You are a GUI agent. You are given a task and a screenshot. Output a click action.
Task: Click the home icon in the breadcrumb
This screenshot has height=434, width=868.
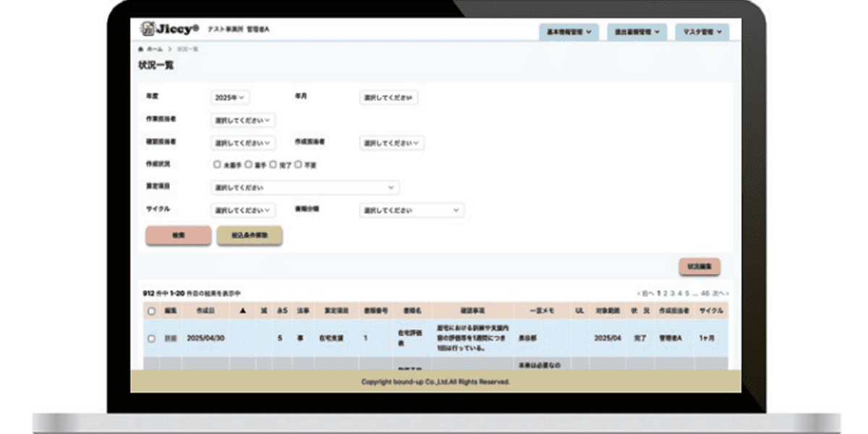[x=141, y=49]
